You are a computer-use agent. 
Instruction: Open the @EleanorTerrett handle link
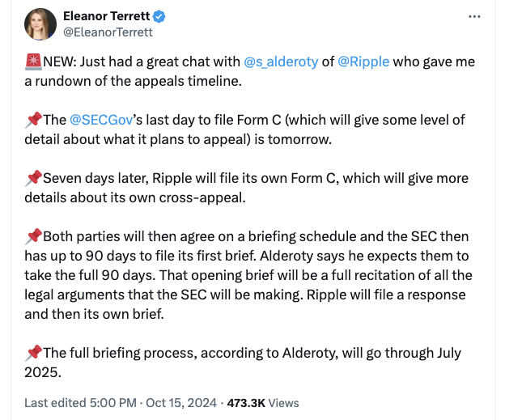[108, 32]
